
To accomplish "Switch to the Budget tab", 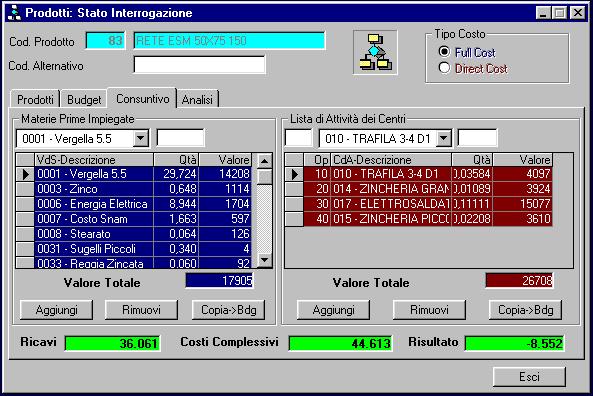I will point(84,99).
